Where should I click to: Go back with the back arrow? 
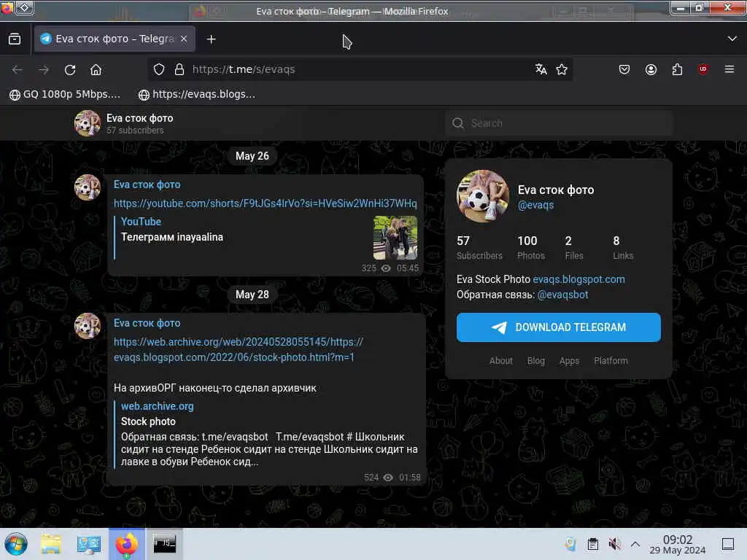pyautogui.click(x=18, y=69)
